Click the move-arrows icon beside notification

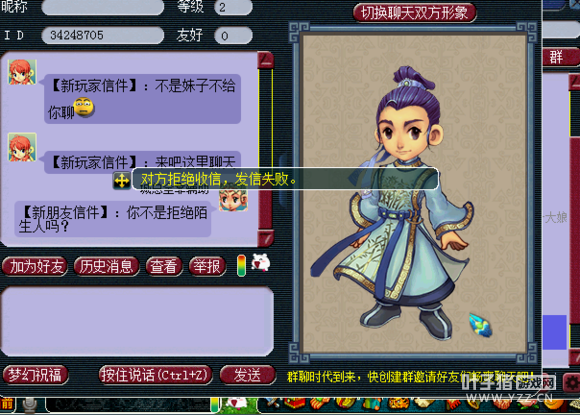click(x=122, y=181)
